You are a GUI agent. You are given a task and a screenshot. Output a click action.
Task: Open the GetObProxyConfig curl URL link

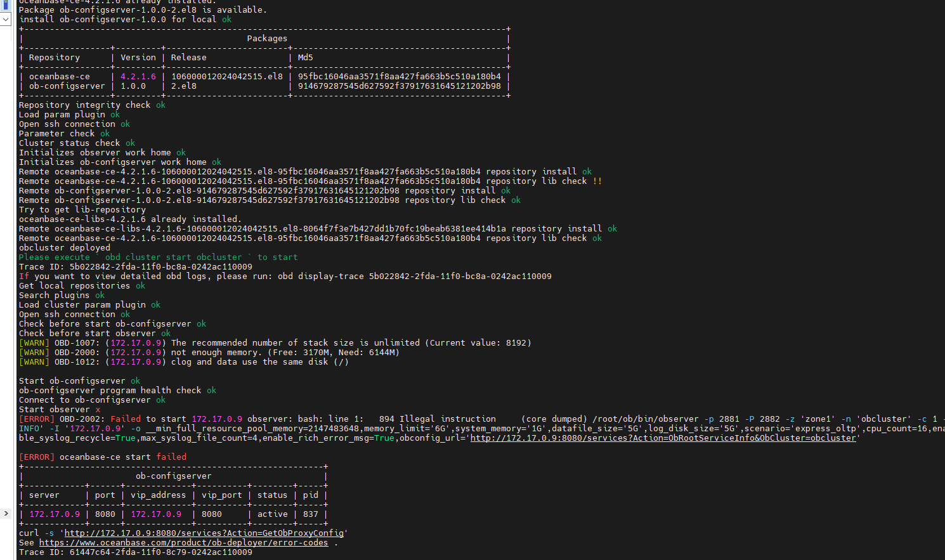(204, 533)
